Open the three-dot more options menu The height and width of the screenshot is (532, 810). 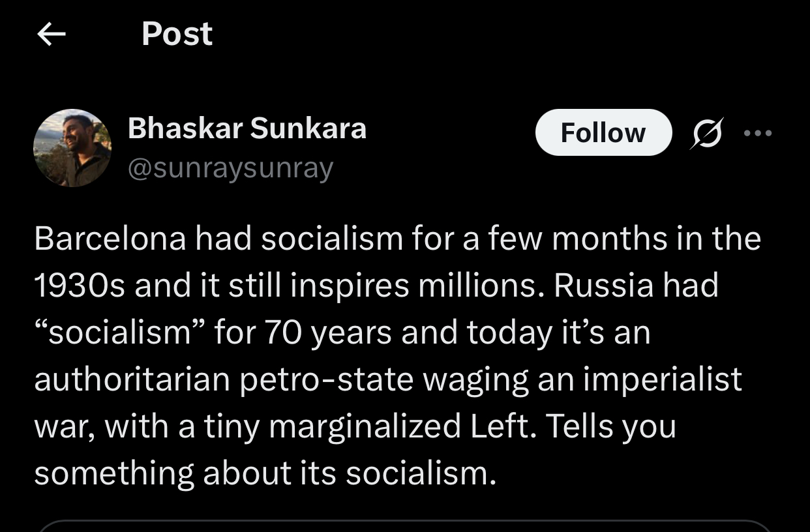[758, 133]
